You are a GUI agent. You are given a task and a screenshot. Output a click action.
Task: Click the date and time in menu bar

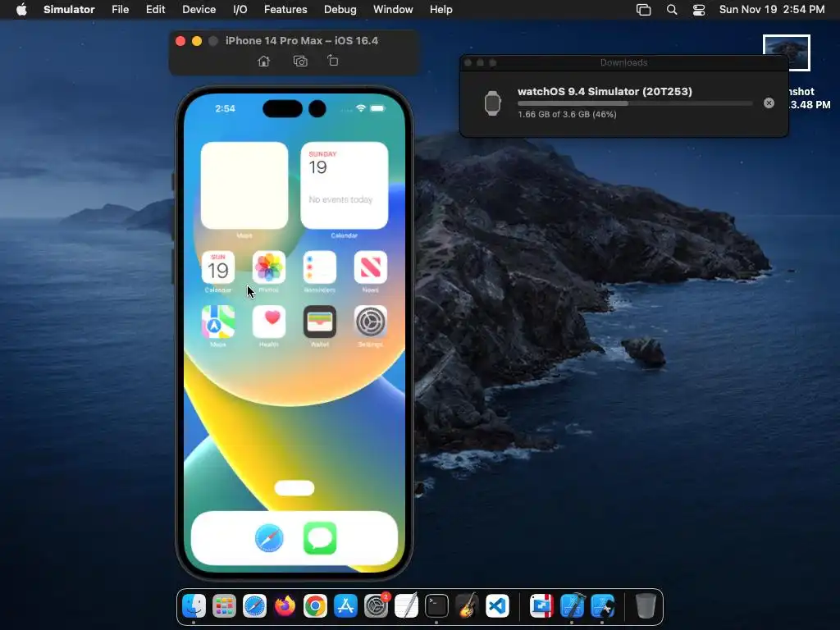772,10
